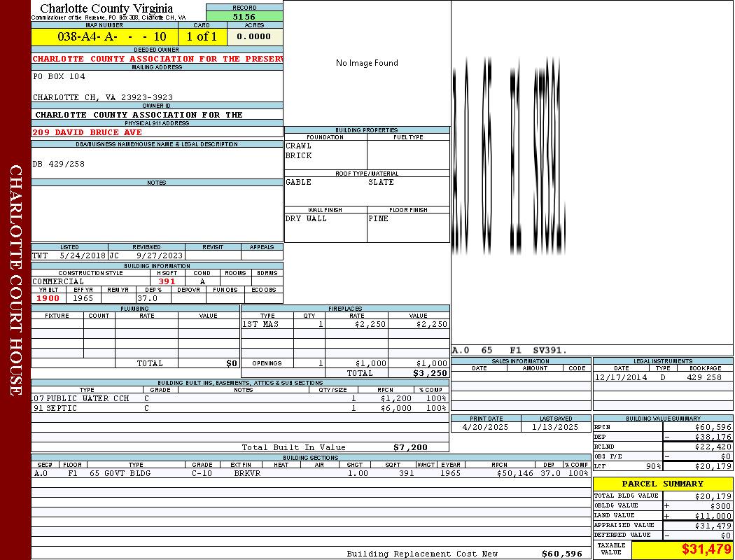The width and height of the screenshot is (735, 560).
Task: Click the DEP value $38,176
Action: 713,437
